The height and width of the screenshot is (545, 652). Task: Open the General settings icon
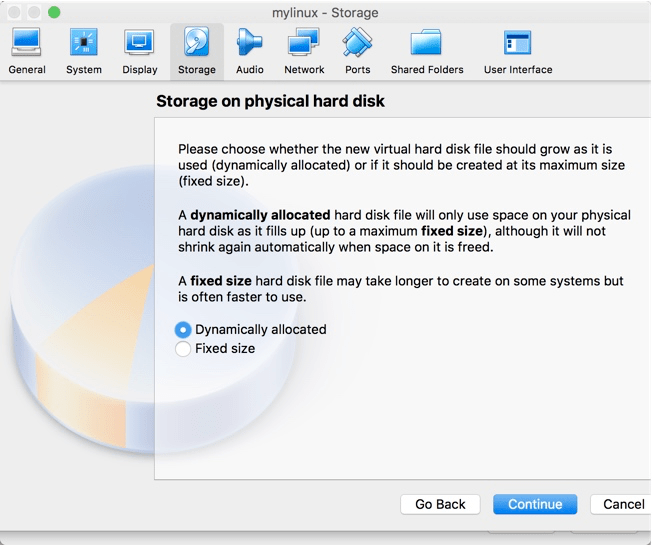(x=26, y=42)
